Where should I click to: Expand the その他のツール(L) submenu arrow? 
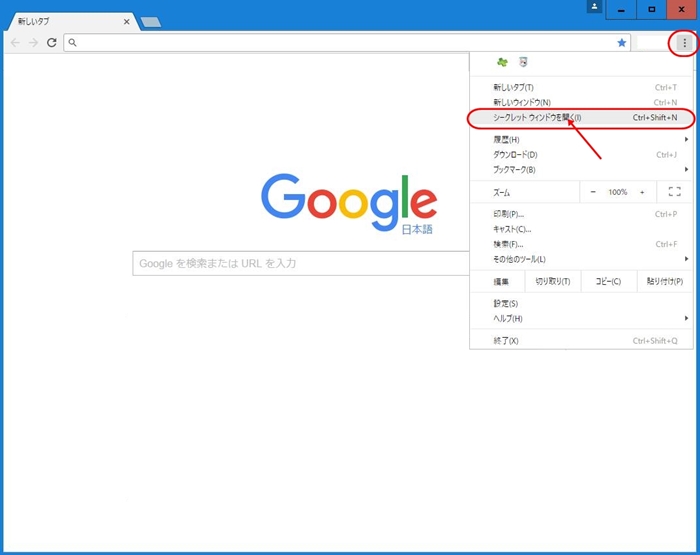pos(686,259)
